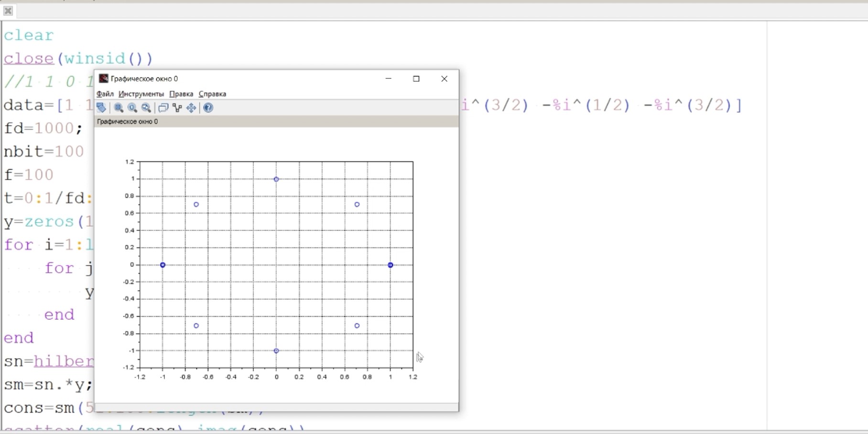Click the graphics window title bar icon
This screenshot has height=434, width=868.
point(103,78)
